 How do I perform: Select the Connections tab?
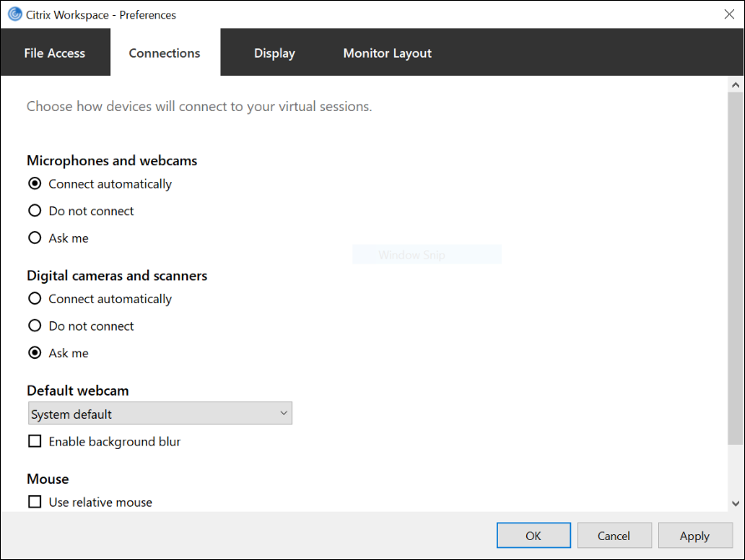pyautogui.click(x=165, y=53)
